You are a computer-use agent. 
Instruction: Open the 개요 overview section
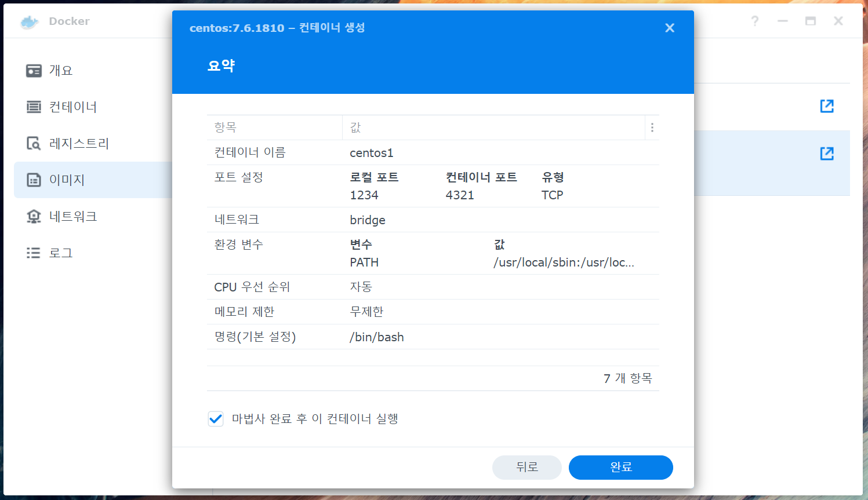pyautogui.click(x=93, y=71)
